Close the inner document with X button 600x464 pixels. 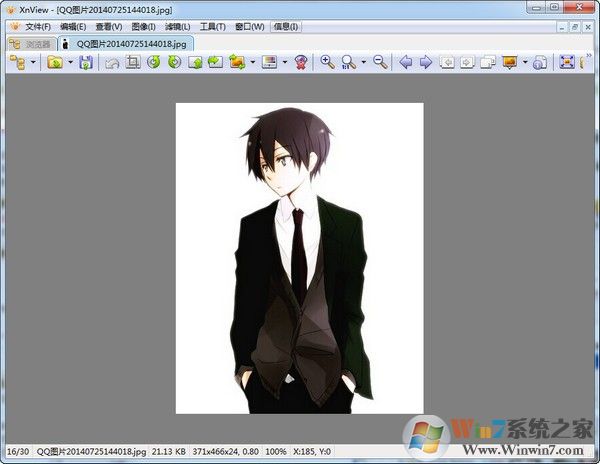point(588,27)
